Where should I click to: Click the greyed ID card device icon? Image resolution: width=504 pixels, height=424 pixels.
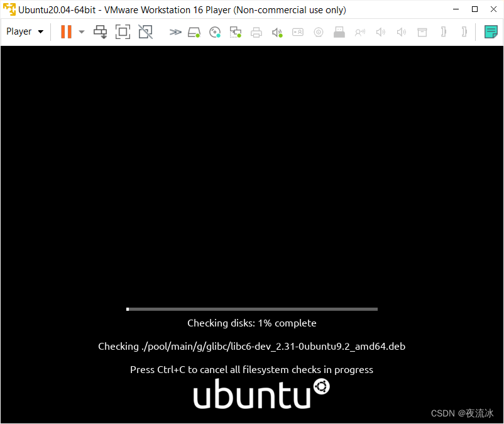[x=298, y=32]
